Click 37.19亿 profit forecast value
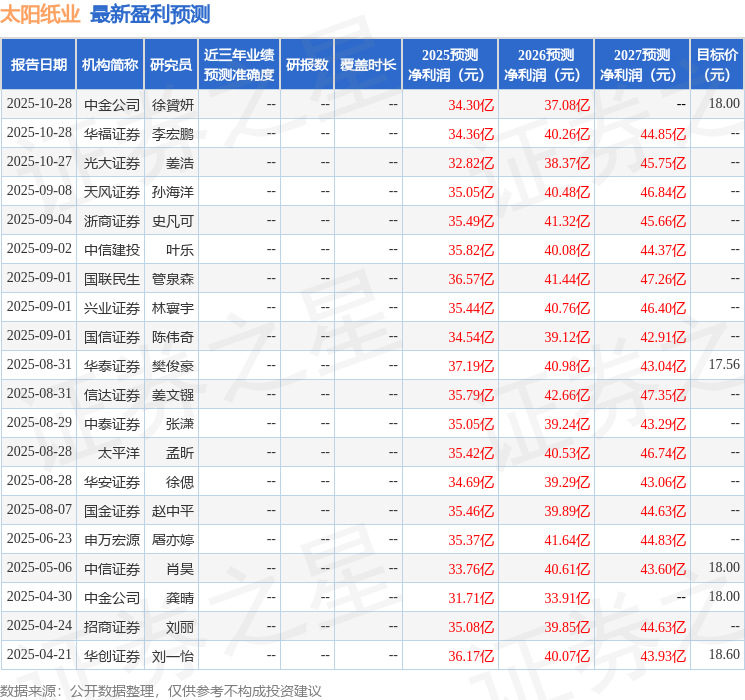Viewport: 745px width, 700px height. click(x=471, y=366)
